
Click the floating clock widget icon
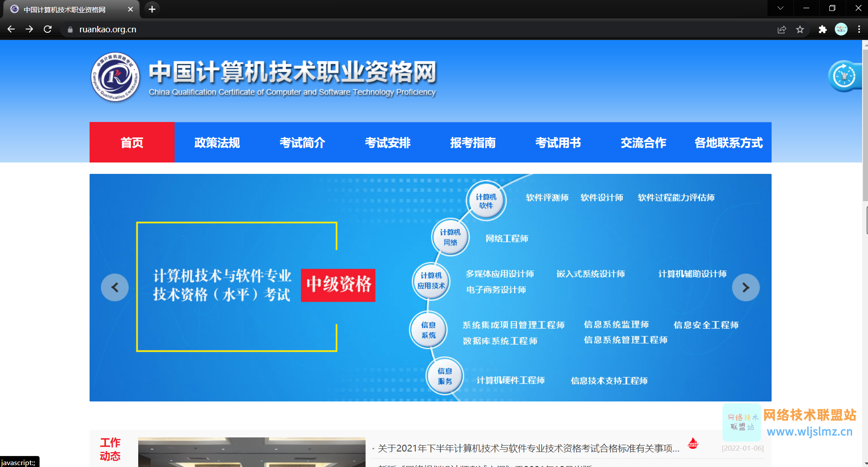pos(844,76)
